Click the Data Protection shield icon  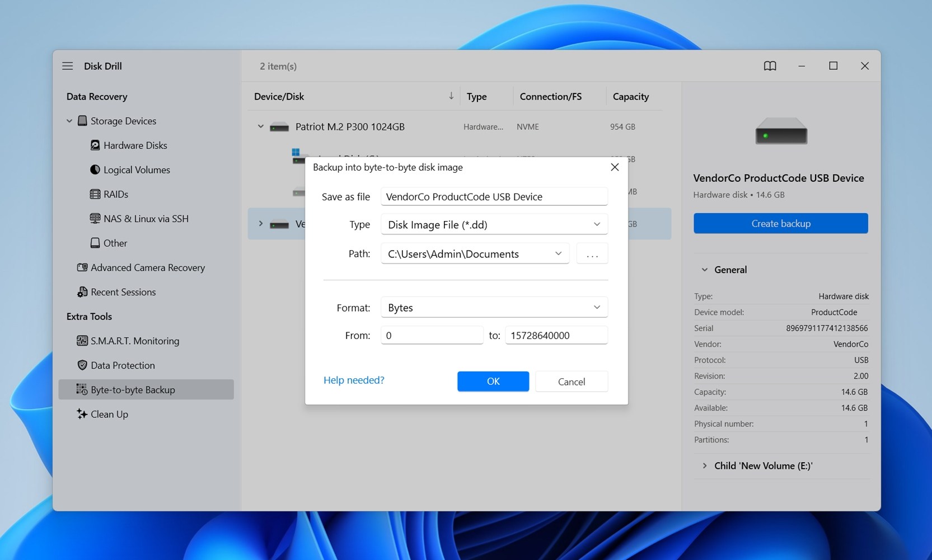pos(82,365)
